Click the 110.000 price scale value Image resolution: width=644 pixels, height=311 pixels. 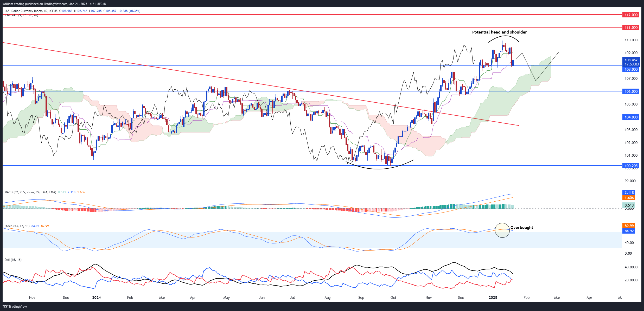point(631,40)
